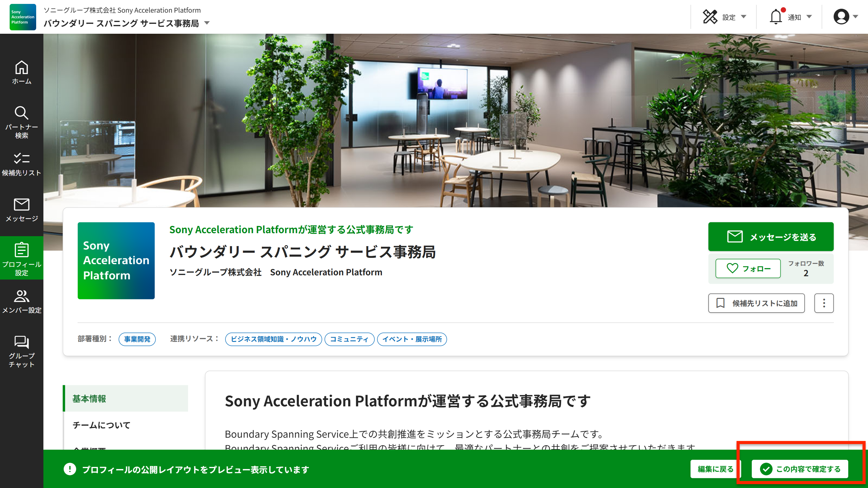The height and width of the screenshot is (488, 868).
Task: Select the チームについて section tab
Action: pos(101,425)
